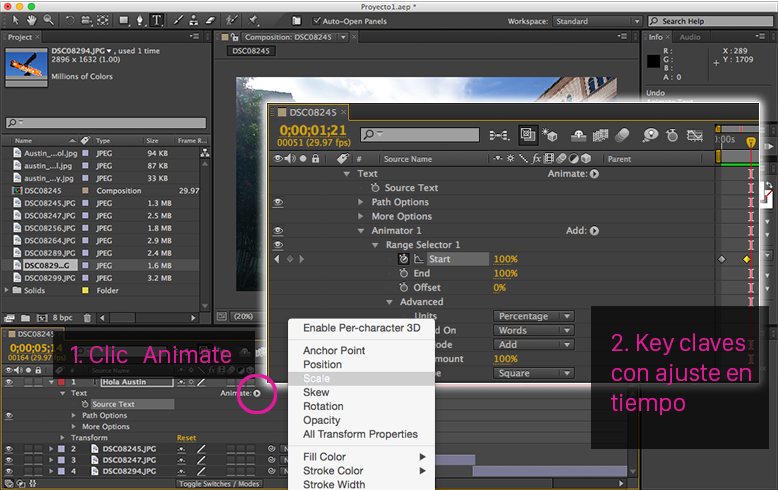Click stopwatch next to End property
Image resolution: width=778 pixels, height=490 pixels.
pos(403,273)
